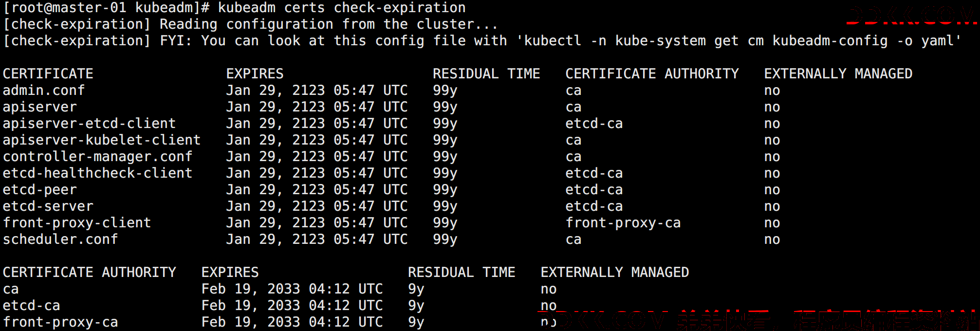
Task: Click 'no' externally managed in the etcd-server row
Action: pos(772,207)
